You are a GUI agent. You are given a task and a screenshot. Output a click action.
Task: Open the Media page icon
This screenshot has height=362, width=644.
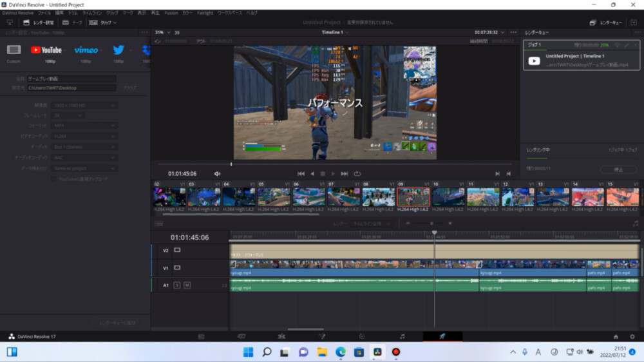[201, 336]
